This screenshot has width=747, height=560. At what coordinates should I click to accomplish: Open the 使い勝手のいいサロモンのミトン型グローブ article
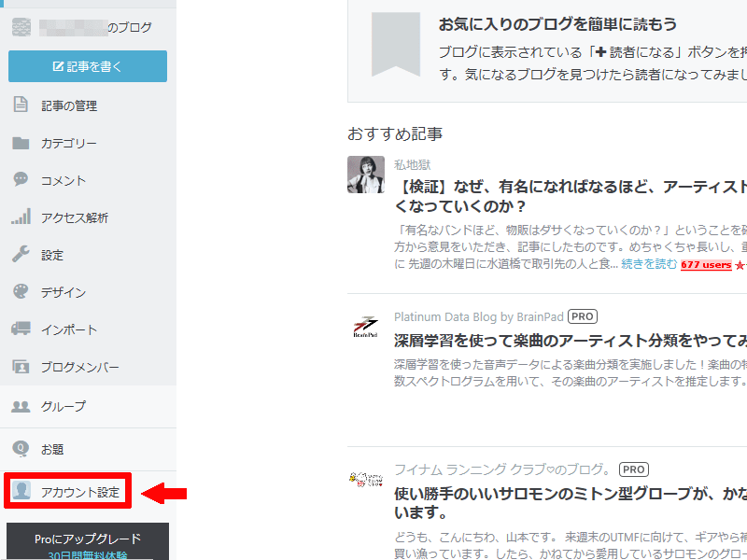pos(571,503)
